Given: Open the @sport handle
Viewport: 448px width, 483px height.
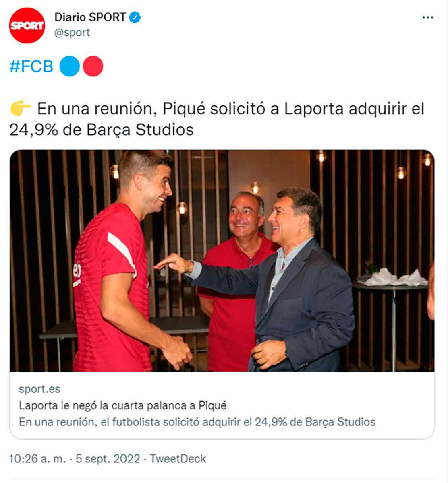Looking at the screenshot, I should [x=72, y=33].
